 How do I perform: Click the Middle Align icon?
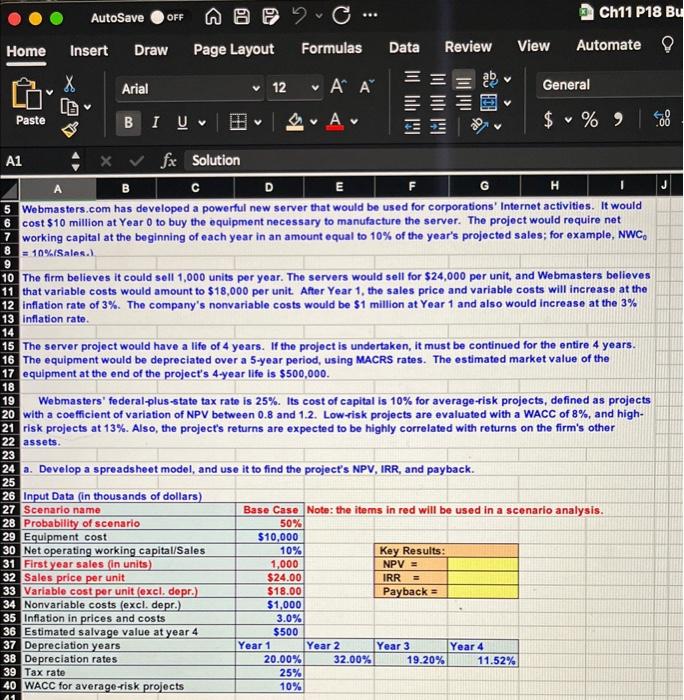click(438, 79)
